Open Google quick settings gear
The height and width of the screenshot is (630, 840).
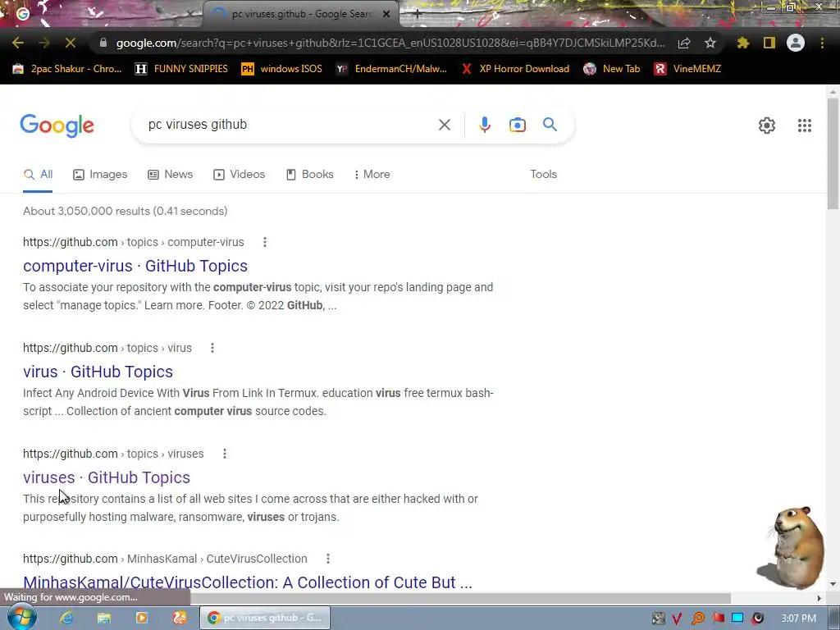[767, 126]
